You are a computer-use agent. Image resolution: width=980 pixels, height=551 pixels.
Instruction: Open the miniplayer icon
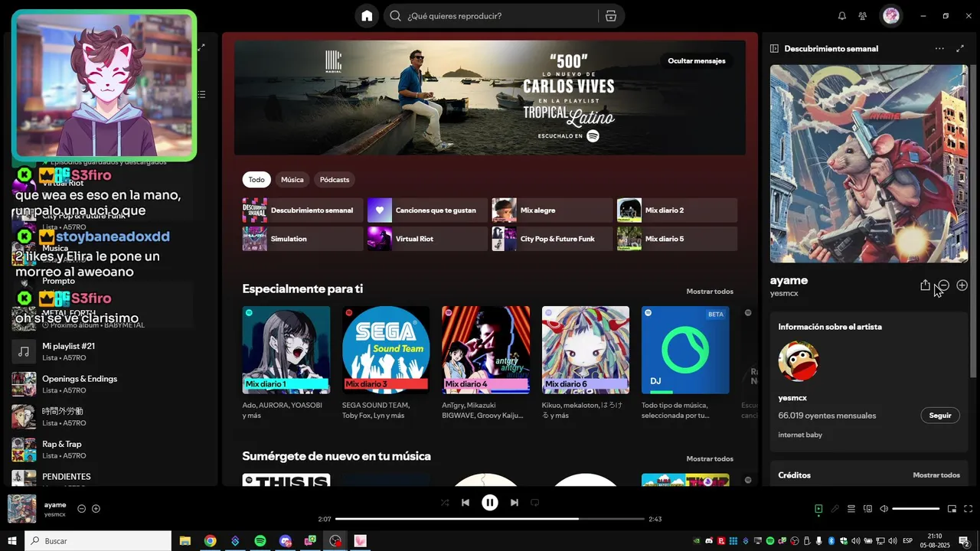point(952,509)
